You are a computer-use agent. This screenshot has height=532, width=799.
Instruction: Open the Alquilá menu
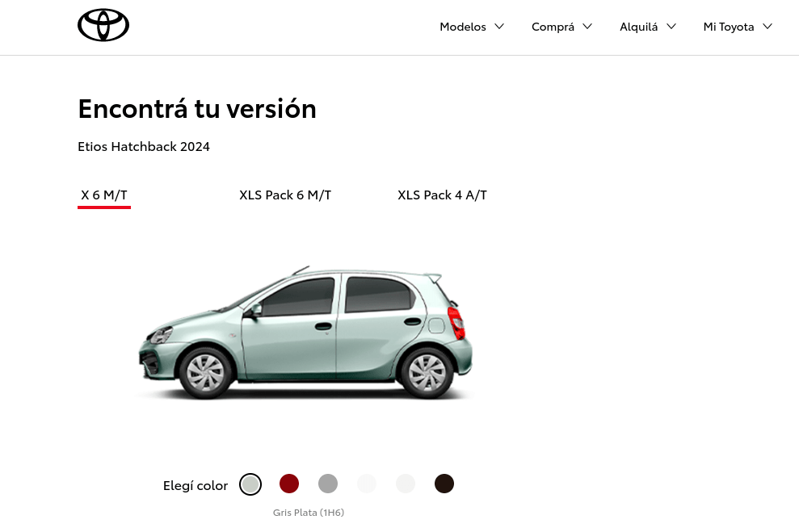pos(638,27)
